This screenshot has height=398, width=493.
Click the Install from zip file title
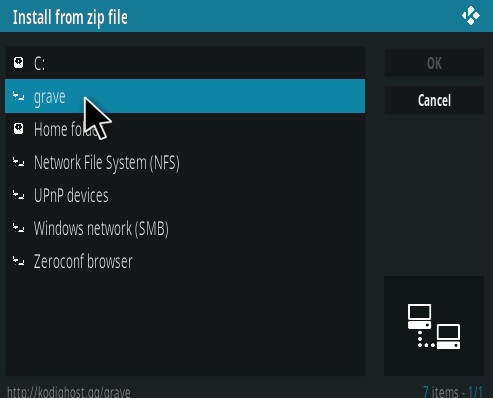(70, 17)
